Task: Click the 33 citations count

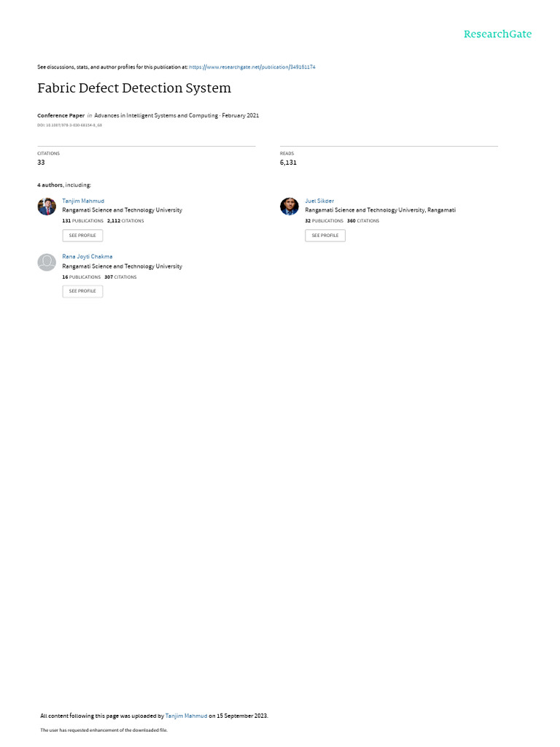Action: 41,163
